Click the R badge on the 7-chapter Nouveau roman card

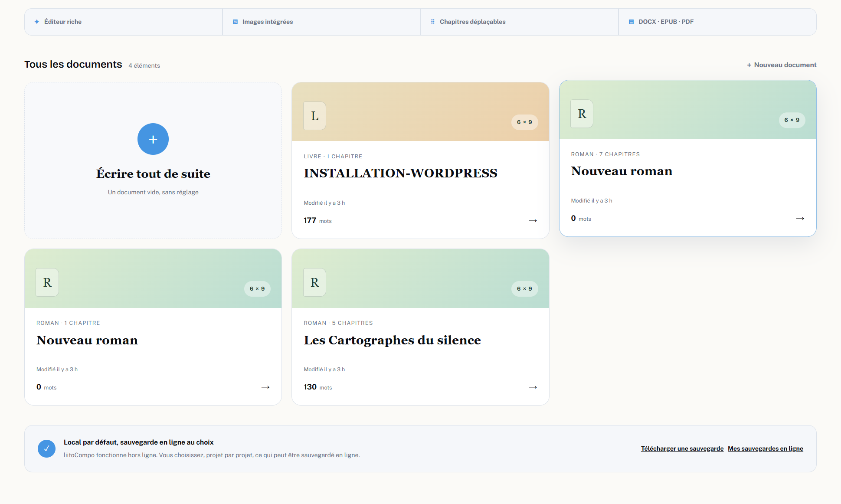click(582, 114)
